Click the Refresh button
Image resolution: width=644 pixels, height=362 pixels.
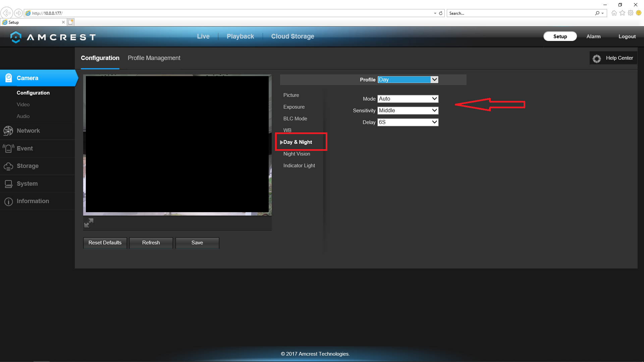click(x=151, y=243)
